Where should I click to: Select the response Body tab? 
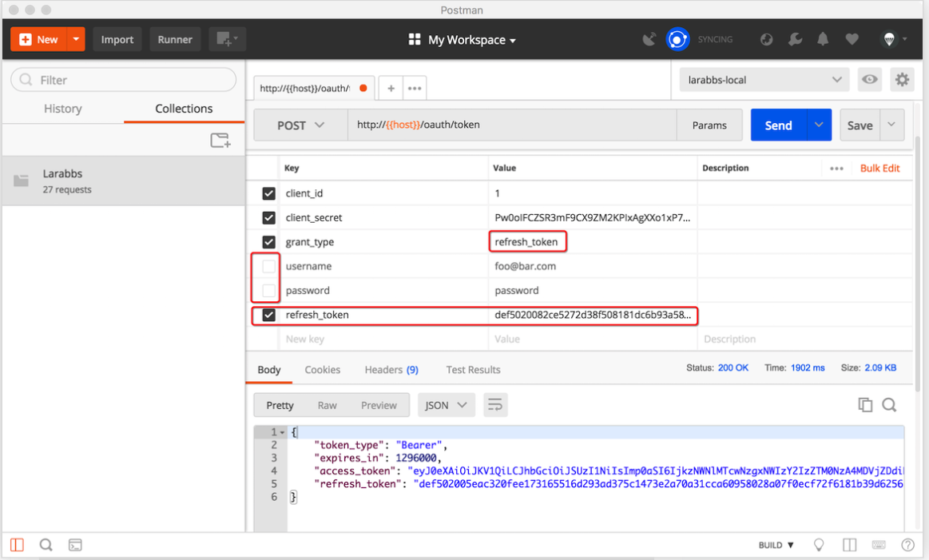coord(268,370)
